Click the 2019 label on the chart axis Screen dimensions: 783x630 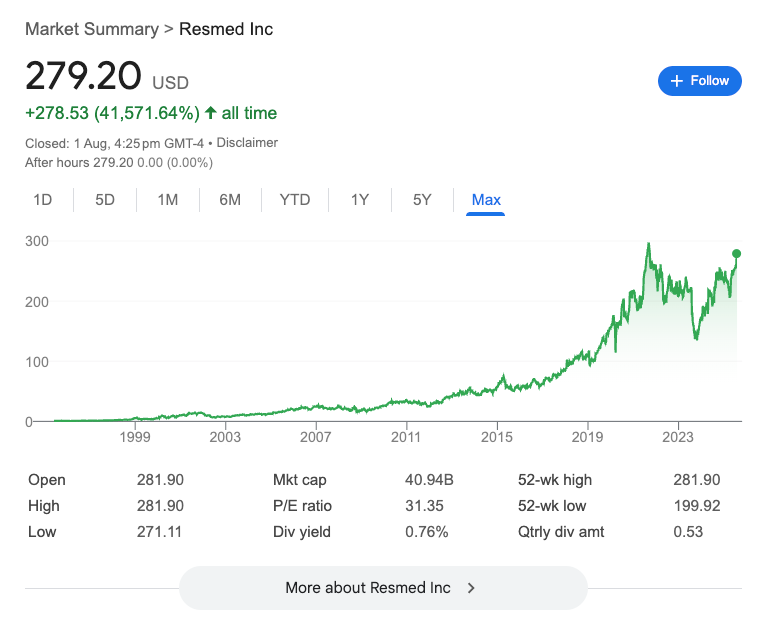coord(587,437)
